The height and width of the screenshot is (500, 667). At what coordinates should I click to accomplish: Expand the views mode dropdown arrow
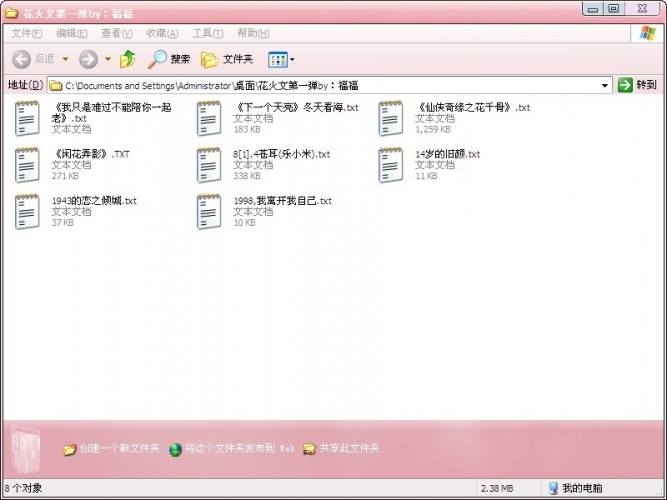[292, 59]
